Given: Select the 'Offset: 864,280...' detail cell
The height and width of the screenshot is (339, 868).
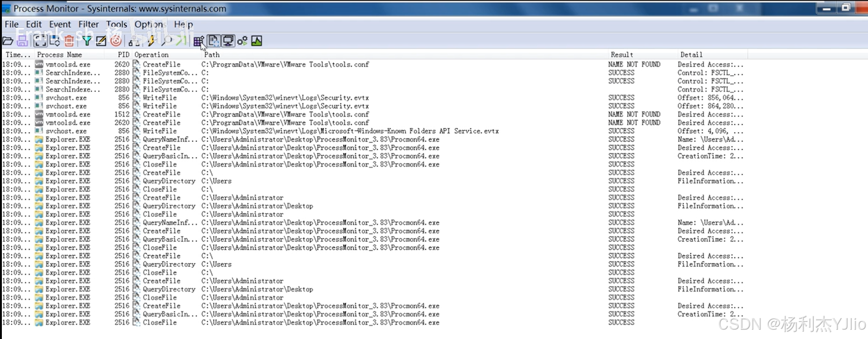Looking at the screenshot, I should click(710, 106).
